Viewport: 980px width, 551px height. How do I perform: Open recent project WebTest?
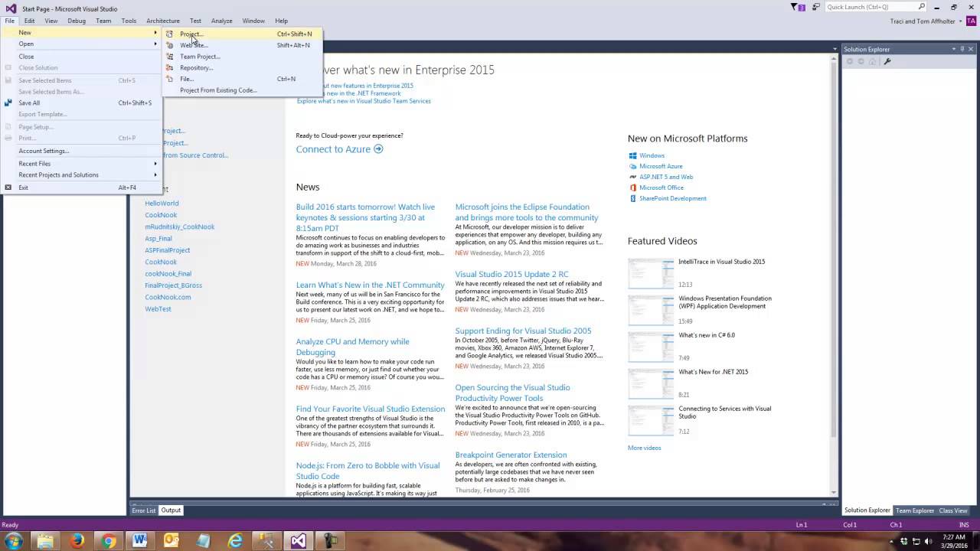158,309
